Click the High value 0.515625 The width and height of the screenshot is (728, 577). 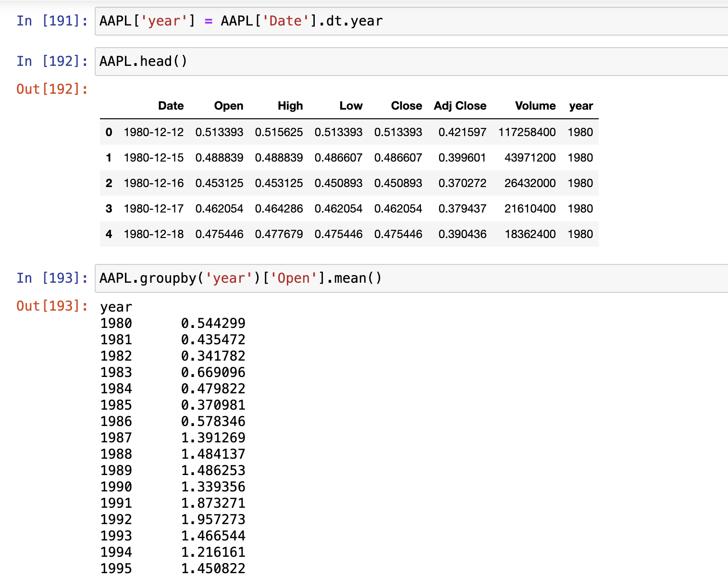[279, 132]
